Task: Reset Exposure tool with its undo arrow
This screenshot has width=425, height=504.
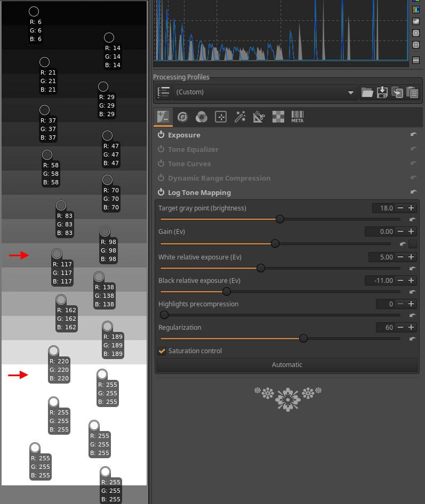Action: (x=413, y=135)
